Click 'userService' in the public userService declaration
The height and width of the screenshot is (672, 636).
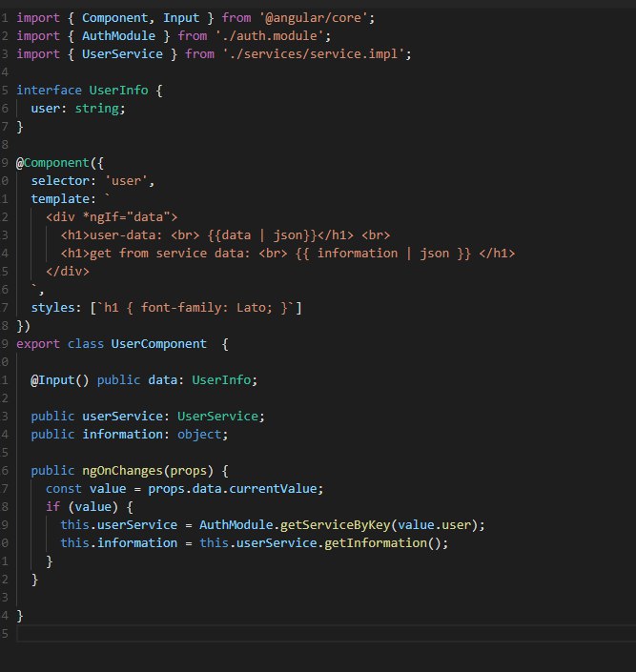point(122,417)
